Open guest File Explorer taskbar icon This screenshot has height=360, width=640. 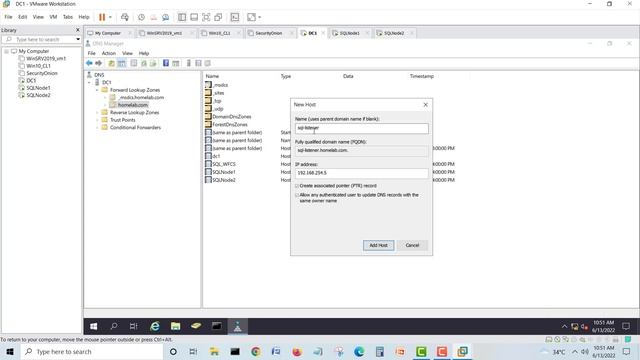click(x=176, y=326)
